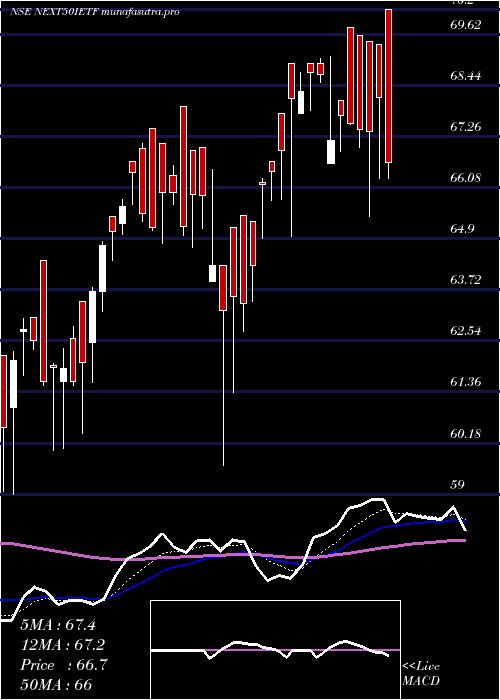Click the last tall red candlestick at far right
The image size is (500, 700).
tap(388, 86)
